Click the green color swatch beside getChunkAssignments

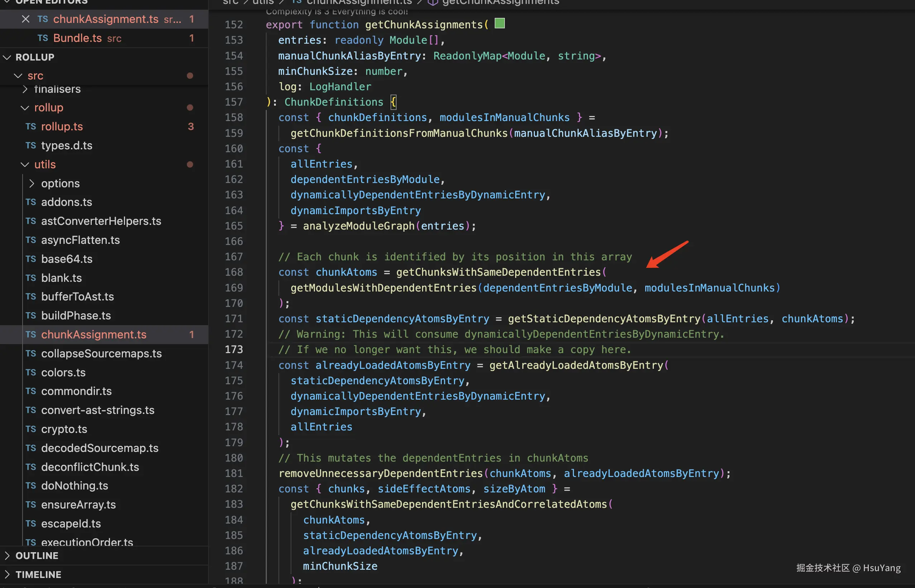point(499,24)
